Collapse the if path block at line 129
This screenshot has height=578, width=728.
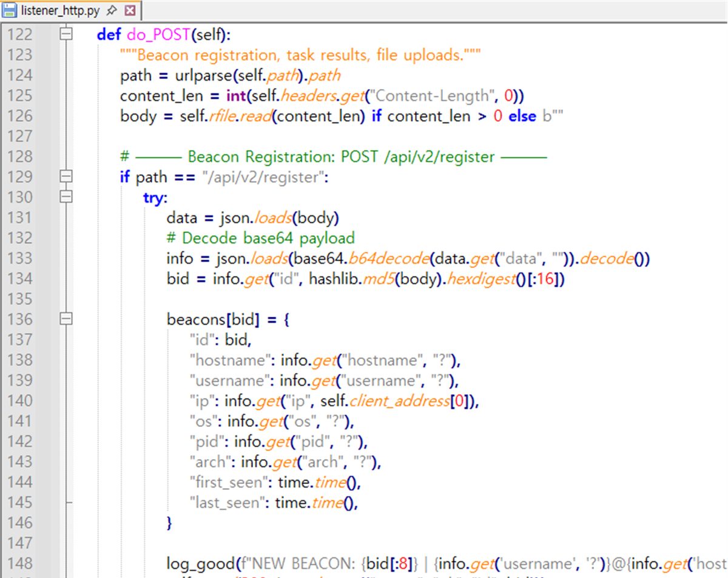[67, 177]
